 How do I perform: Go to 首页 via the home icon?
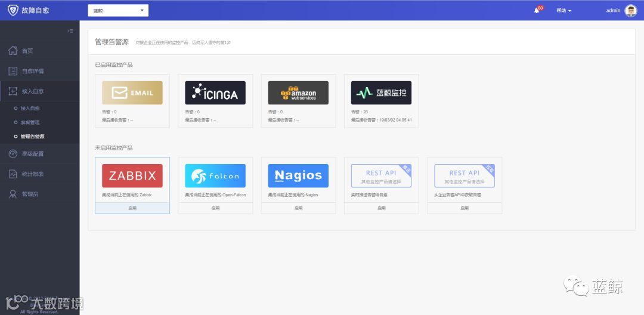(13, 51)
